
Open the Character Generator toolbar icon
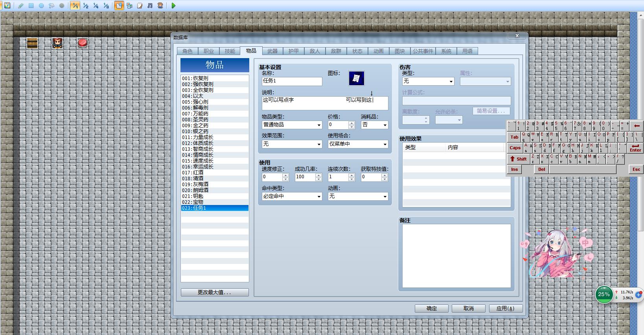(160, 5)
